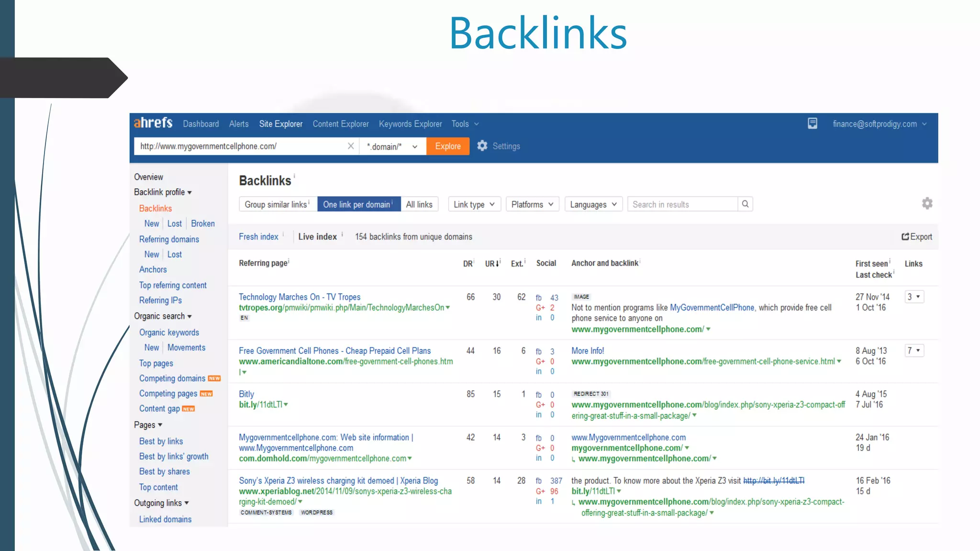980x551 pixels.
Task: Open the *.domain/* mode dropdown
Action: pos(392,146)
